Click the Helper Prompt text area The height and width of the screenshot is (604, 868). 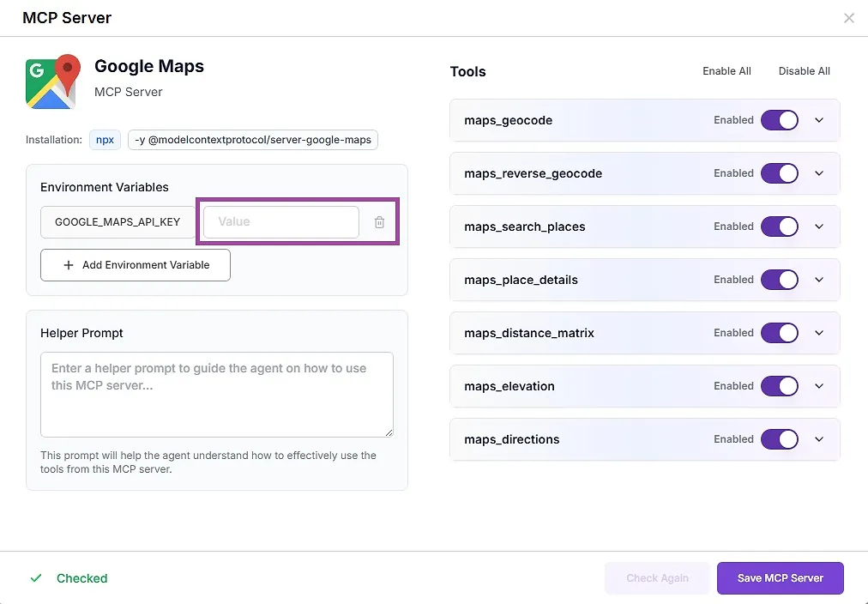(x=217, y=395)
